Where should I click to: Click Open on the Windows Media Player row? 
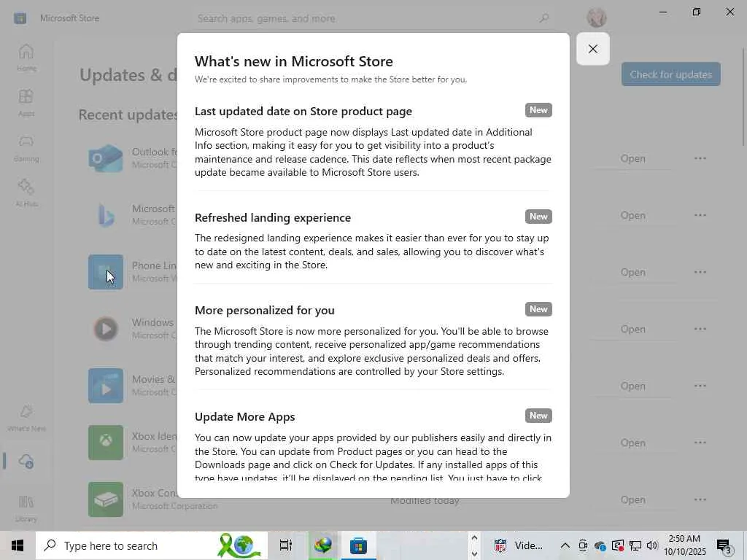coord(632,329)
